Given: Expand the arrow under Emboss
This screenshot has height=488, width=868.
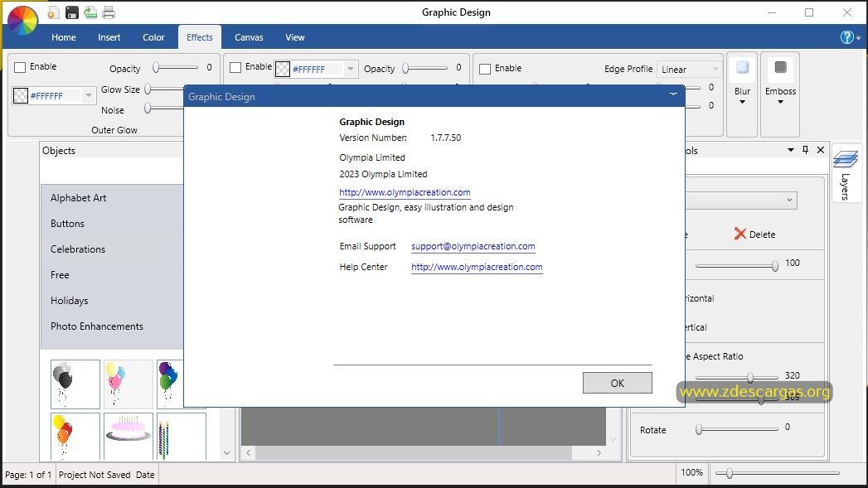Looking at the screenshot, I should tap(780, 103).
